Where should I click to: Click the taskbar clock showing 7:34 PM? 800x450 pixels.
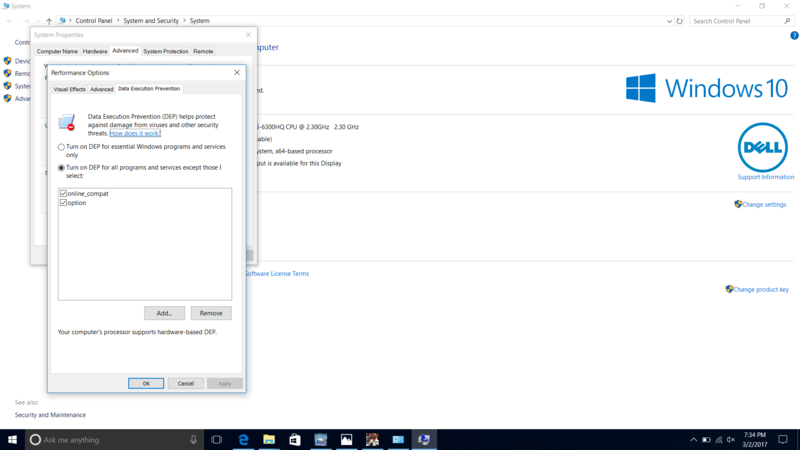[x=755, y=440]
